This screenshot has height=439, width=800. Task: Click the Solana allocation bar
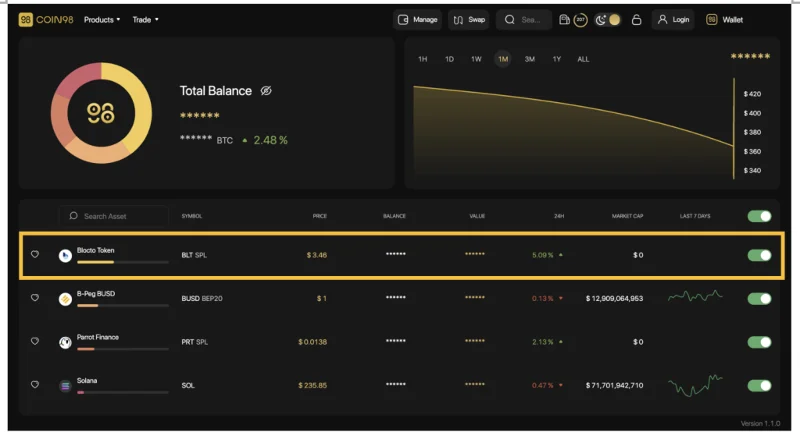pyautogui.click(x=122, y=393)
